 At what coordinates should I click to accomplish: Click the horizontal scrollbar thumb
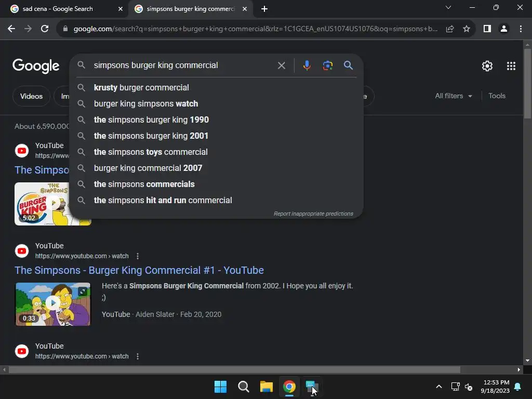click(234, 369)
